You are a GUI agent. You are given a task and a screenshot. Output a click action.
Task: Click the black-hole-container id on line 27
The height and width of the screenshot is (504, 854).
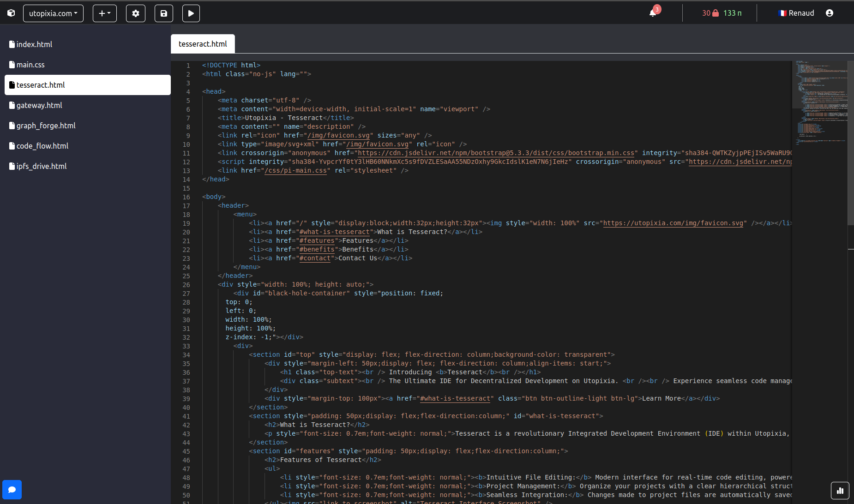307,293
